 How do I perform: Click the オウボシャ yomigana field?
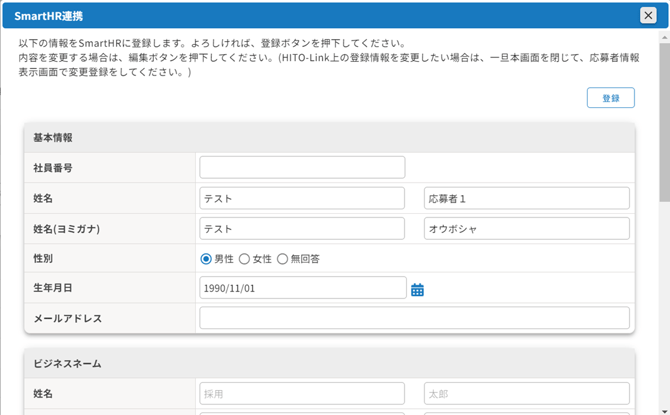[526, 229]
